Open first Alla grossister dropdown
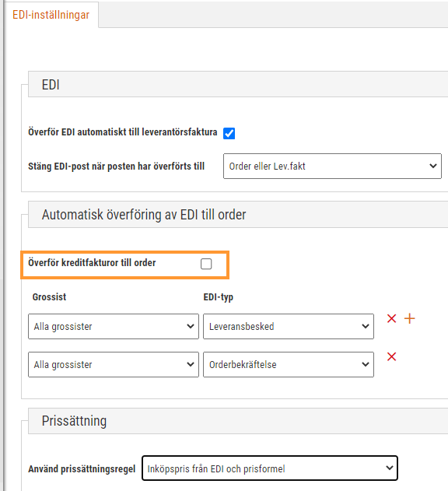The image size is (448, 491). point(114,326)
